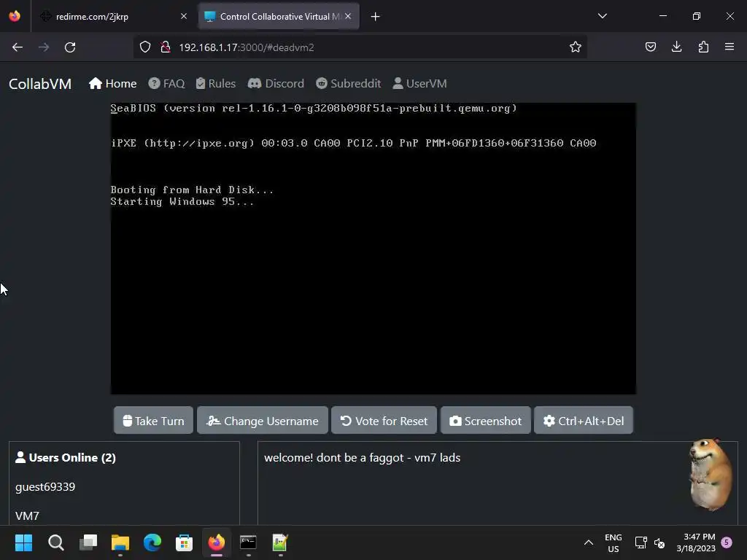Screen dimensions: 747x560
Task: Click the Vote for Reset button
Action: [384, 421]
